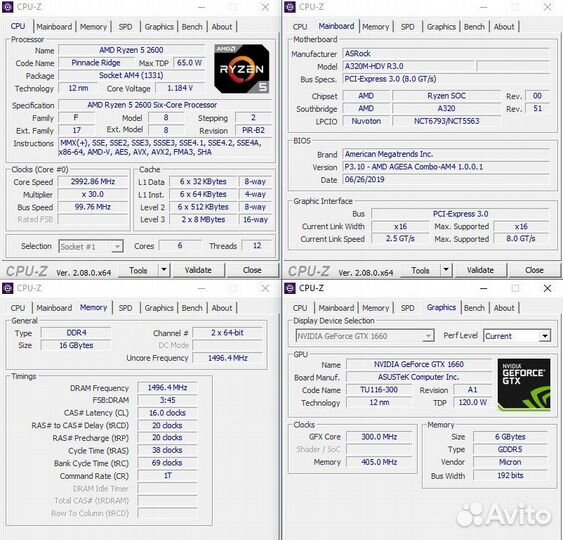This screenshot has width=563, height=540.
Task: Click the AMD Ryzen 5 processor logo
Action: click(x=242, y=69)
